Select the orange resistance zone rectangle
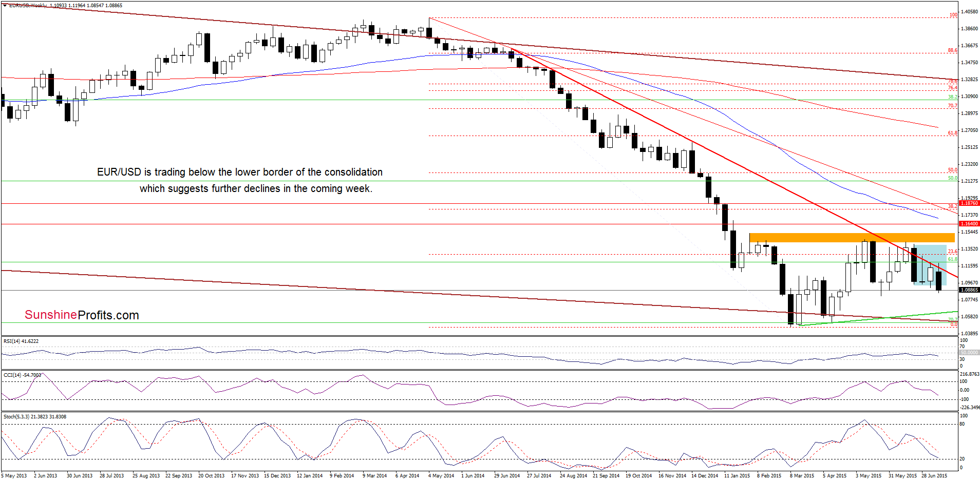Image resolution: width=980 pixels, height=480 pixels. 852,238
